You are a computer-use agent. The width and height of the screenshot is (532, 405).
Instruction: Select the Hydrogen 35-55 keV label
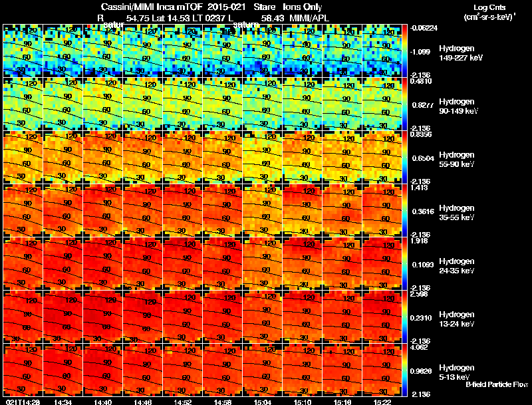pos(457,213)
